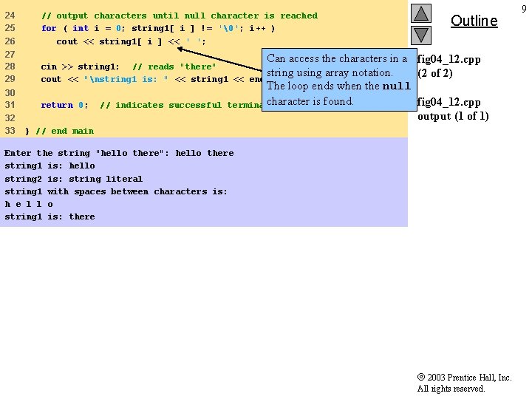Click the cout "\nstring1 is: " statement on line 29

tap(151, 79)
